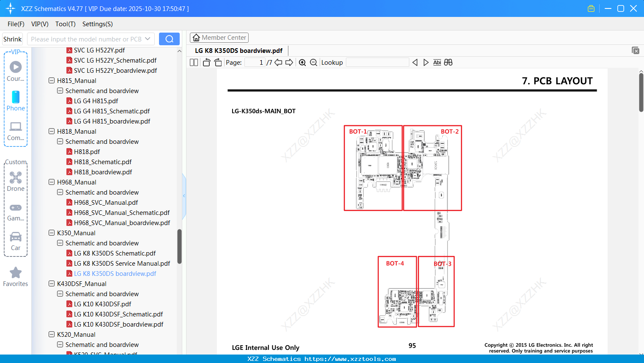Open the File(F) menu
644x363 pixels.
pyautogui.click(x=16, y=24)
